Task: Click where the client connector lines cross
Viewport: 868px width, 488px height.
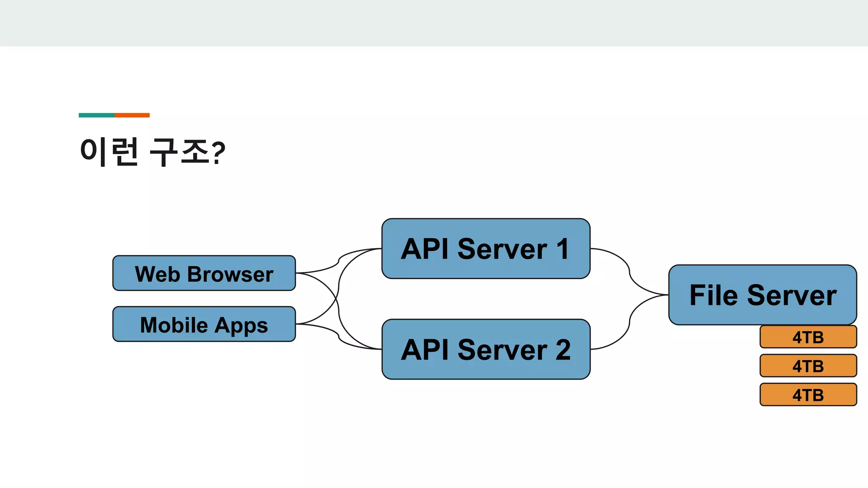Action: pyautogui.click(x=337, y=299)
